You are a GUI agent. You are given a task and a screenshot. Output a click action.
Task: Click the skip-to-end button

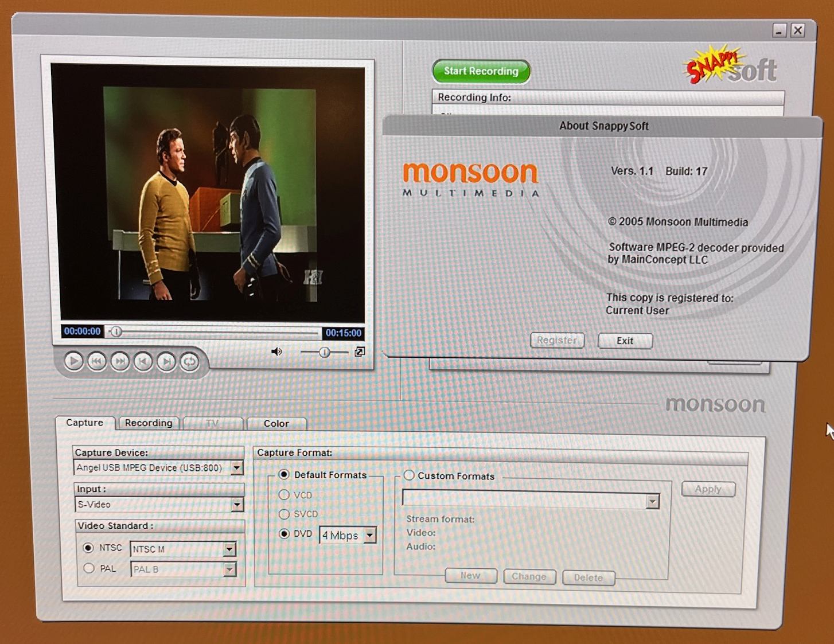click(x=166, y=361)
